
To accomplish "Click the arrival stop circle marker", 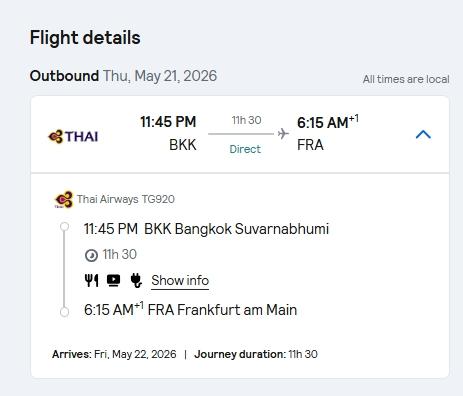I will pos(64,312).
